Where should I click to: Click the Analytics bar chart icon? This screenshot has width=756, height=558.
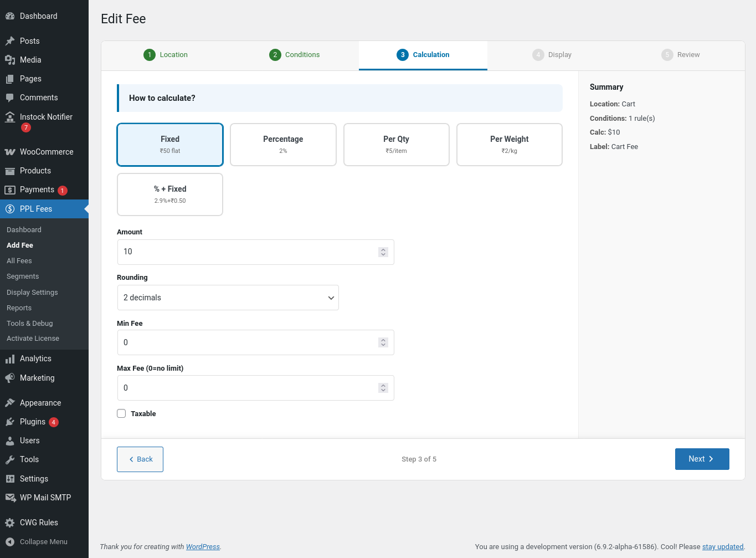10,359
